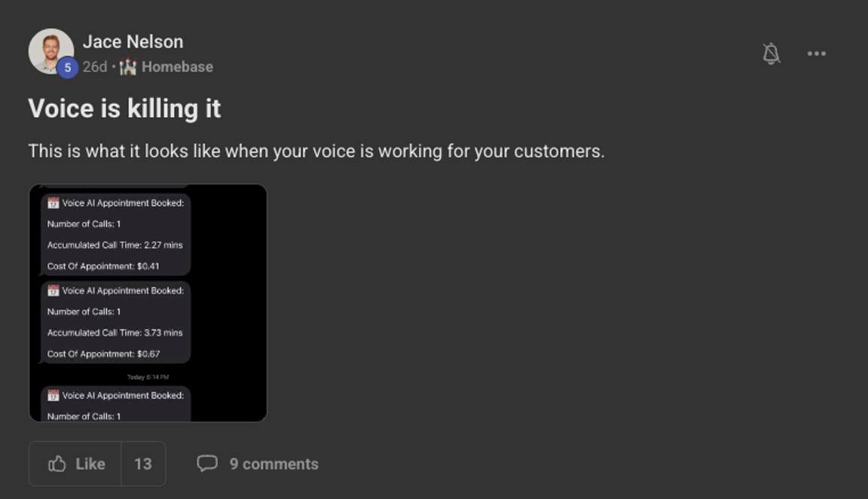Screen dimensions: 868x499
Task: View the 13 likes count
Action: [x=143, y=464]
